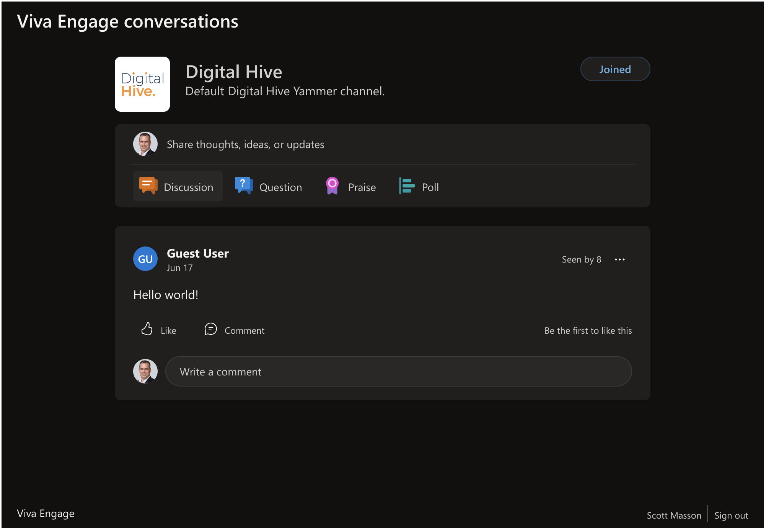Click the Seen by 8 indicator
The width and height of the screenshot is (766, 532).
[x=582, y=259]
